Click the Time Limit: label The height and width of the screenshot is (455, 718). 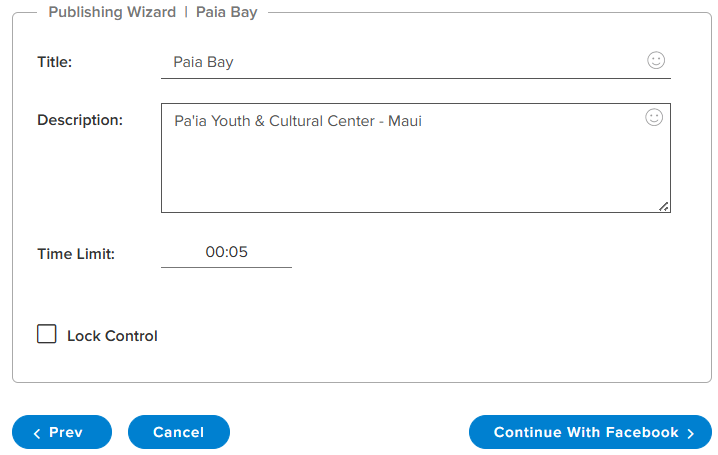[76, 254]
